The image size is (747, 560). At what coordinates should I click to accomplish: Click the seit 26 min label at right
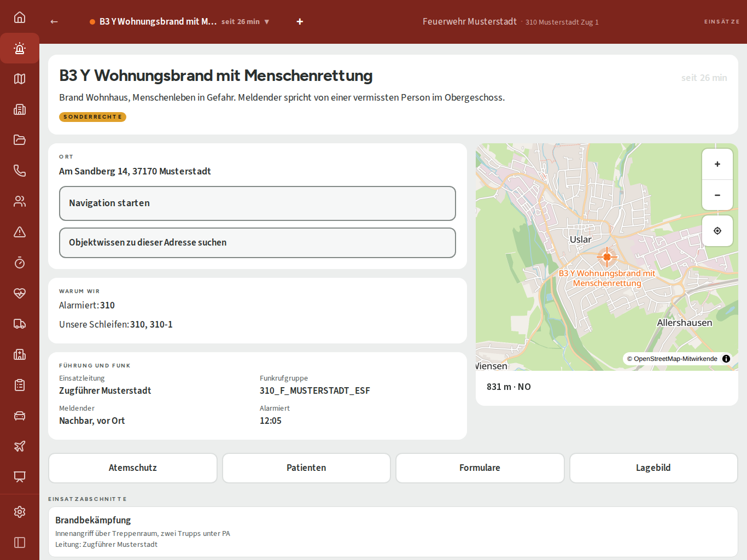[x=704, y=78]
